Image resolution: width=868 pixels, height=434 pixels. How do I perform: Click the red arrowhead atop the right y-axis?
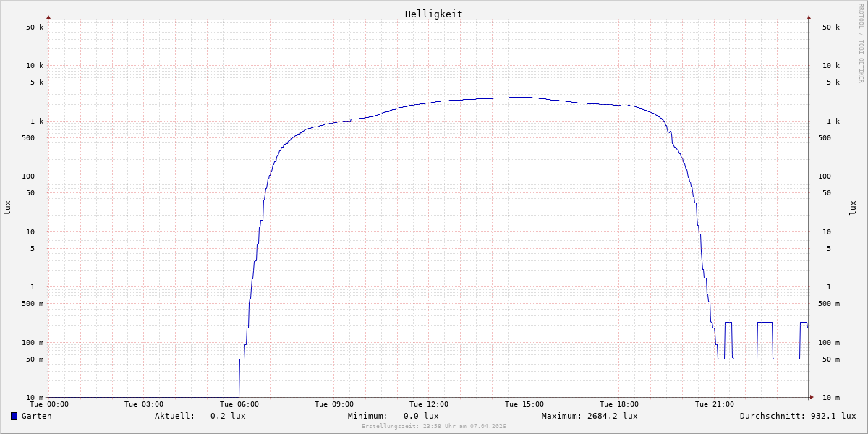click(x=809, y=17)
